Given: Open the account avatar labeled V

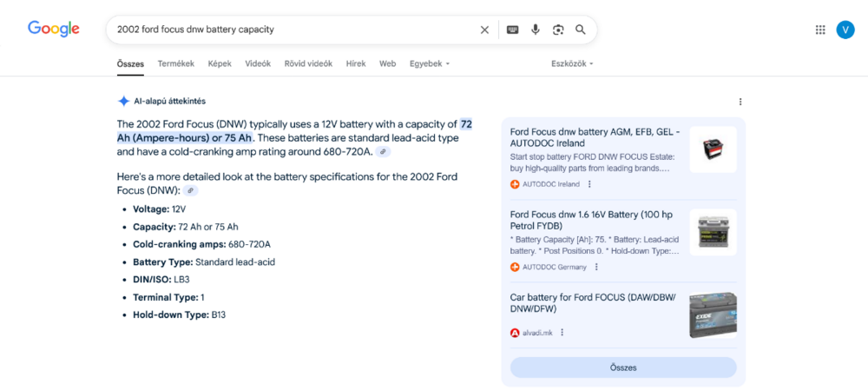Looking at the screenshot, I should click(845, 30).
